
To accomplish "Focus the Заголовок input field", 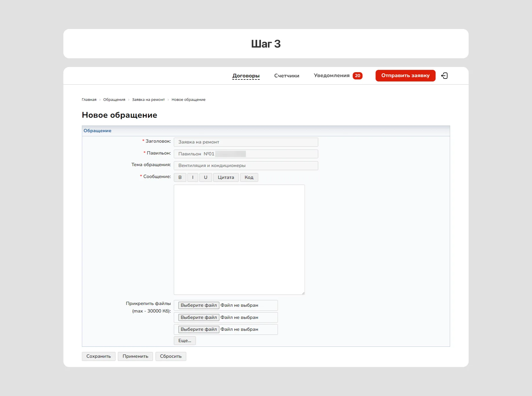I will 246,142.
